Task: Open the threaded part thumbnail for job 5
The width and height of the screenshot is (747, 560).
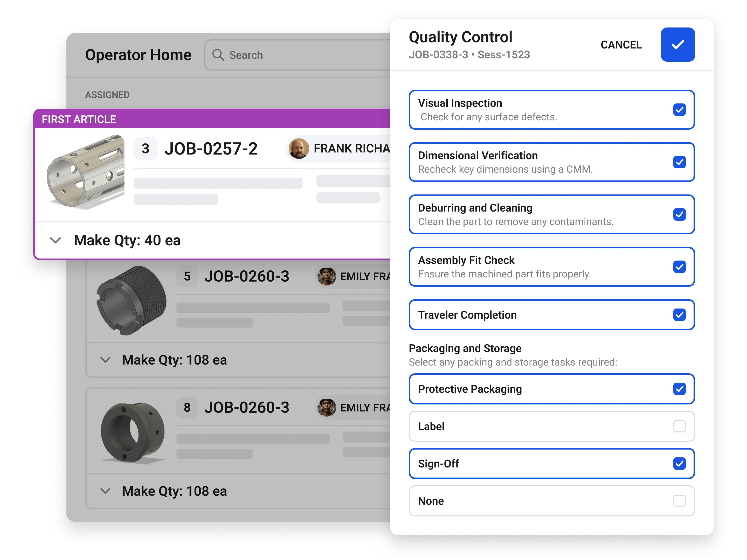Action: click(131, 300)
